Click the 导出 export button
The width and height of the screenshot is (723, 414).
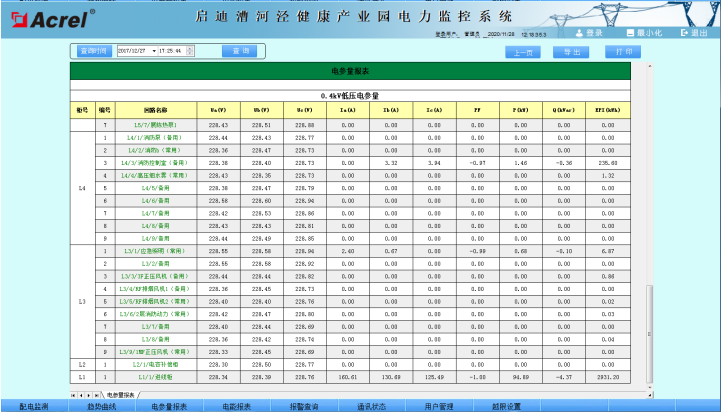click(571, 50)
